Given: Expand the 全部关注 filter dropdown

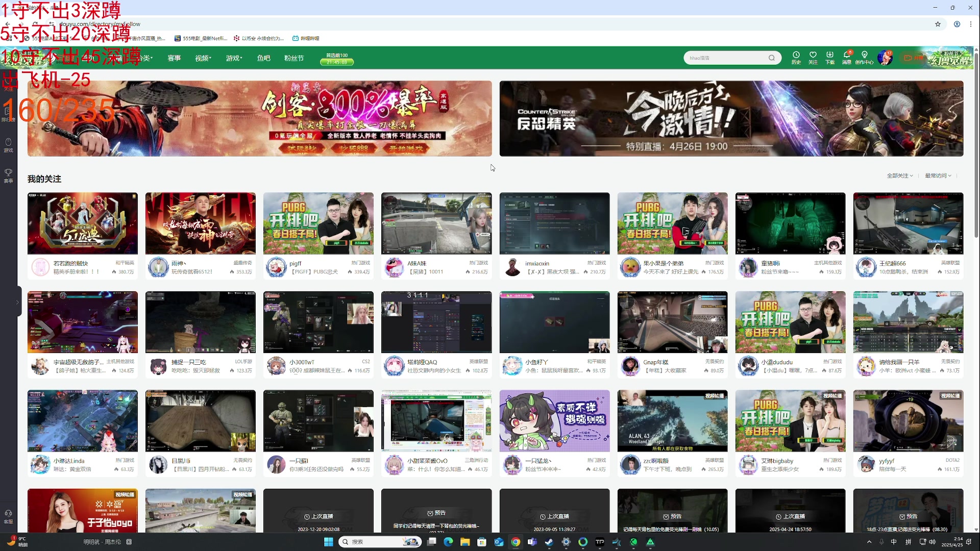Looking at the screenshot, I should [900, 176].
